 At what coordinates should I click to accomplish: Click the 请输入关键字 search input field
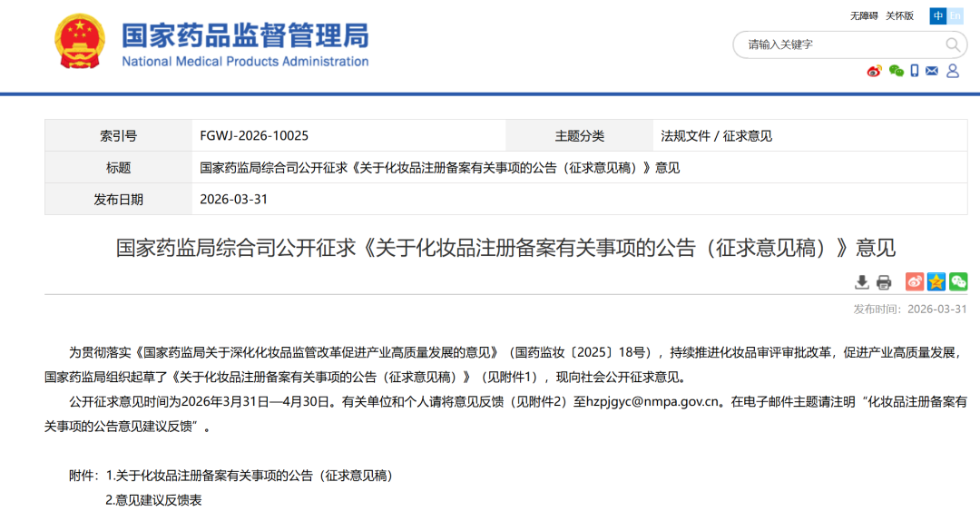[x=844, y=45]
